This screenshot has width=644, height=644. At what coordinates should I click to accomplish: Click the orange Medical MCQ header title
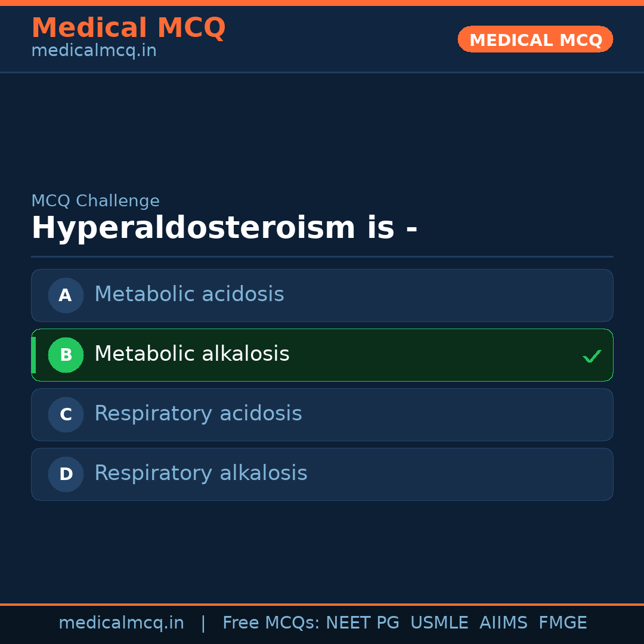point(128,28)
